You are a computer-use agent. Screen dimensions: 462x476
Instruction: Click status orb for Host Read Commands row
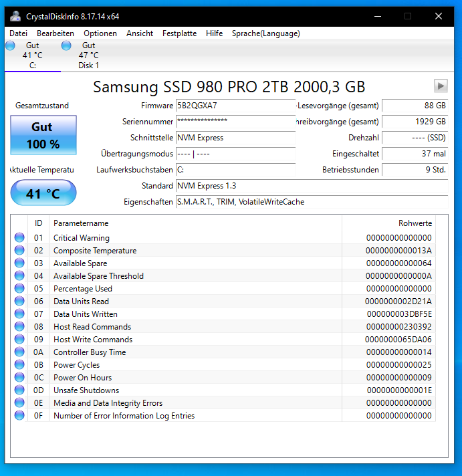click(19, 326)
